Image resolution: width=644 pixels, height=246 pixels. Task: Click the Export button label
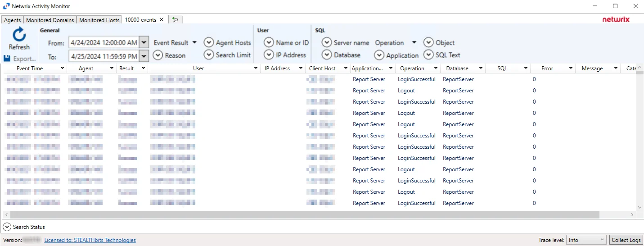click(24, 59)
